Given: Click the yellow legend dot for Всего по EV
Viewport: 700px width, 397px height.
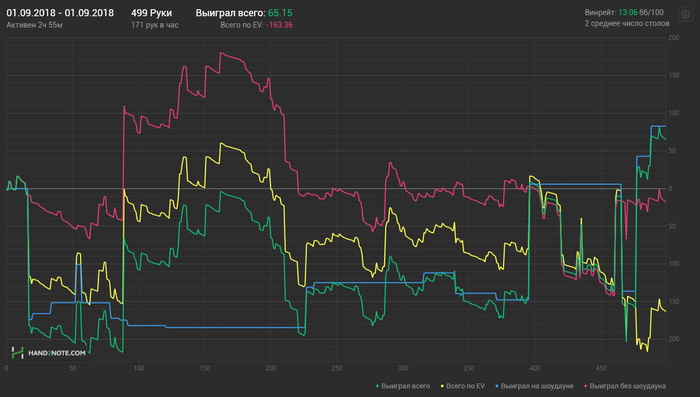Looking at the screenshot, I should click(443, 386).
